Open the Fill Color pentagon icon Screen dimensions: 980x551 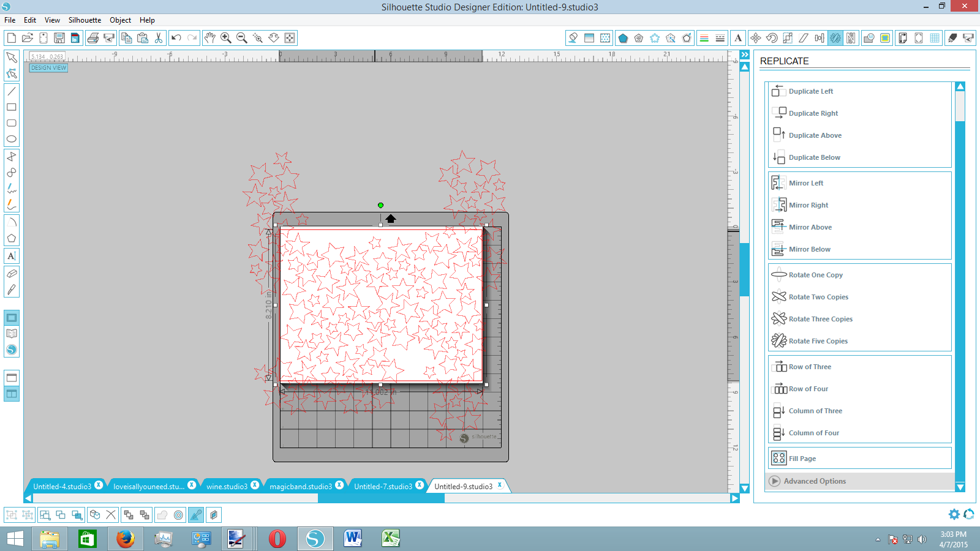pyautogui.click(x=623, y=38)
